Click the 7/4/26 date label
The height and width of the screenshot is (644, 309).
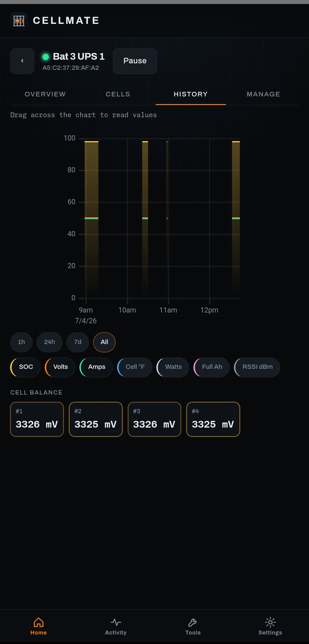pos(86,321)
